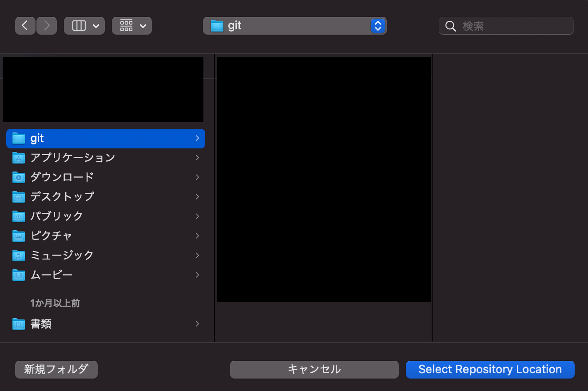Viewport: 588px width, 391px height.
Task: Open the git folder icon in sidebar
Action: [x=18, y=138]
